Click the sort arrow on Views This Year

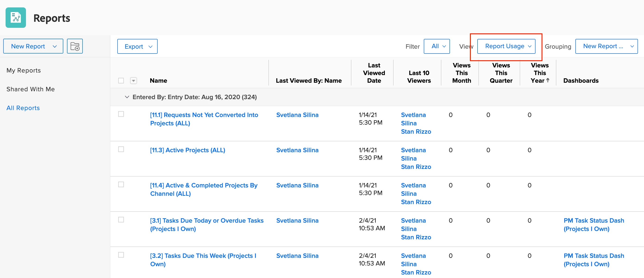coord(548,80)
